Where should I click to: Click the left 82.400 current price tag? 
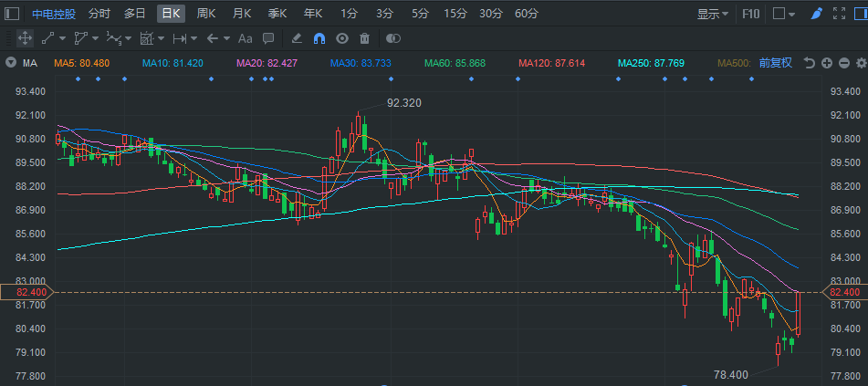(26, 292)
